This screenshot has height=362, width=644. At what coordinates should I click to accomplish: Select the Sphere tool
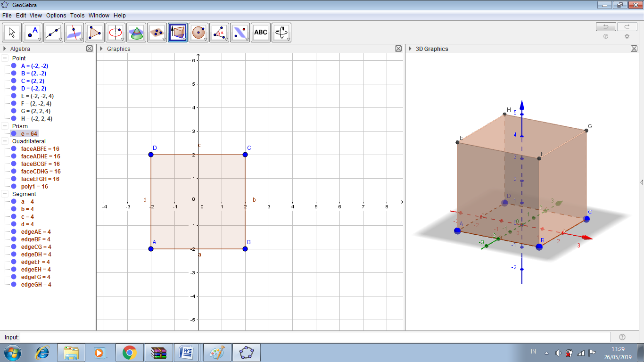(198, 32)
